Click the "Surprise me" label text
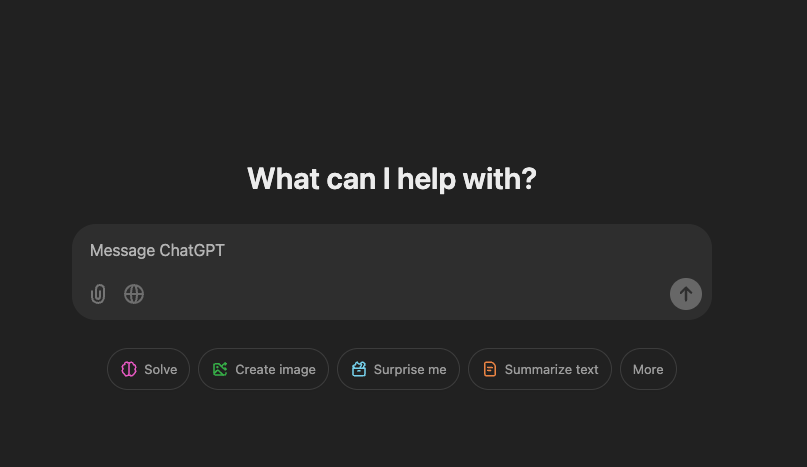807x467 pixels. click(410, 370)
